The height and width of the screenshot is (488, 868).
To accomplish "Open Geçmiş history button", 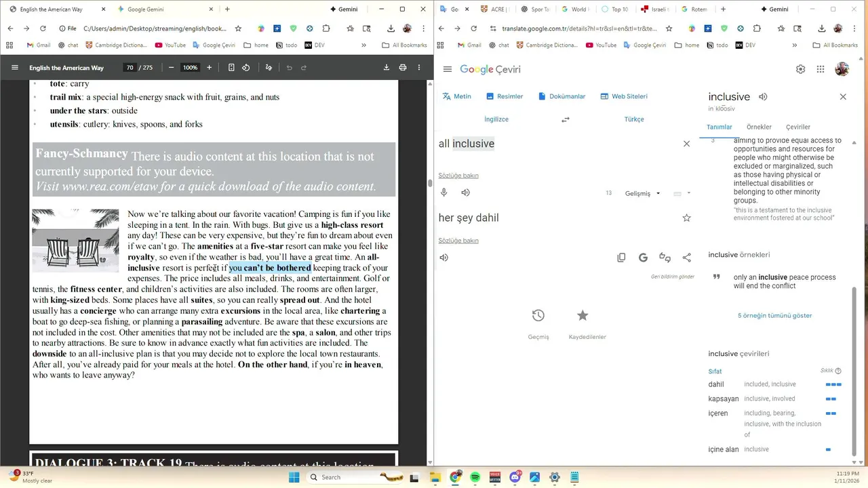I will pyautogui.click(x=538, y=322).
